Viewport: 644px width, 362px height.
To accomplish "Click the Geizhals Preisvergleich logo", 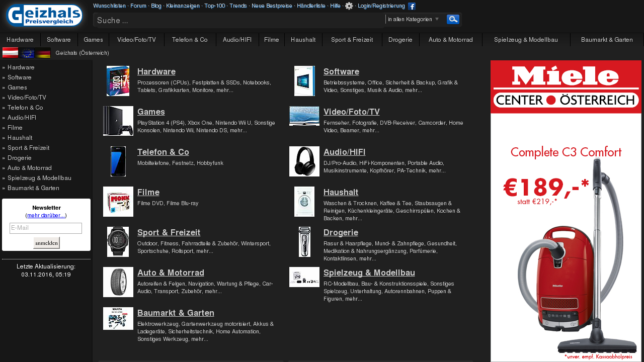I will tap(44, 15).
